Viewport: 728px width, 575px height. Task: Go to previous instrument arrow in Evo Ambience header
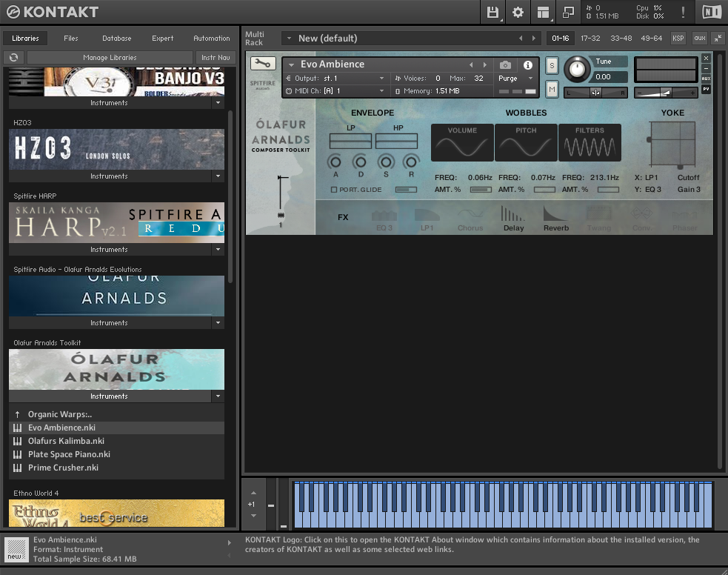point(471,65)
